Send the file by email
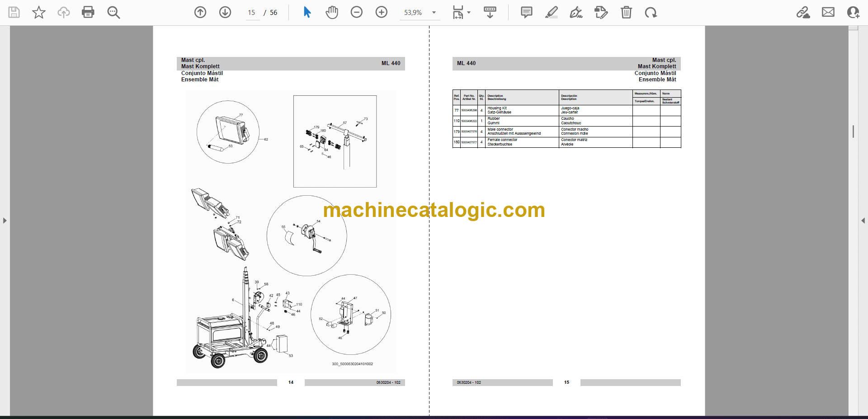The height and width of the screenshot is (419, 868). tap(828, 12)
